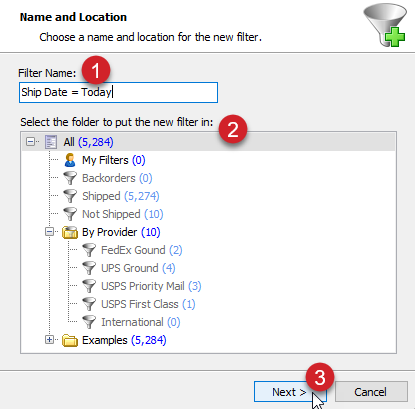Select the USPS First Class (1) label
The height and width of the screenshot is (409, 415).
coord(148,304)
